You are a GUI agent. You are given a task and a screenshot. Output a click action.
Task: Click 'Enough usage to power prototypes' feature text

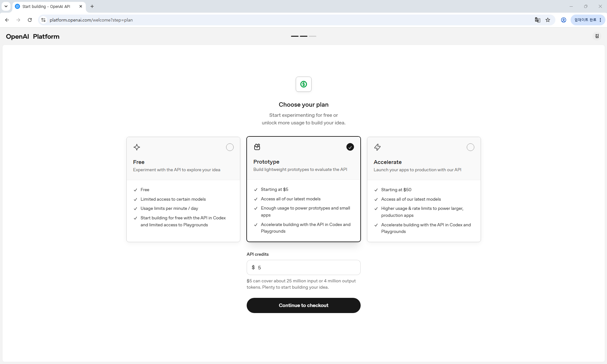(306, 212)
